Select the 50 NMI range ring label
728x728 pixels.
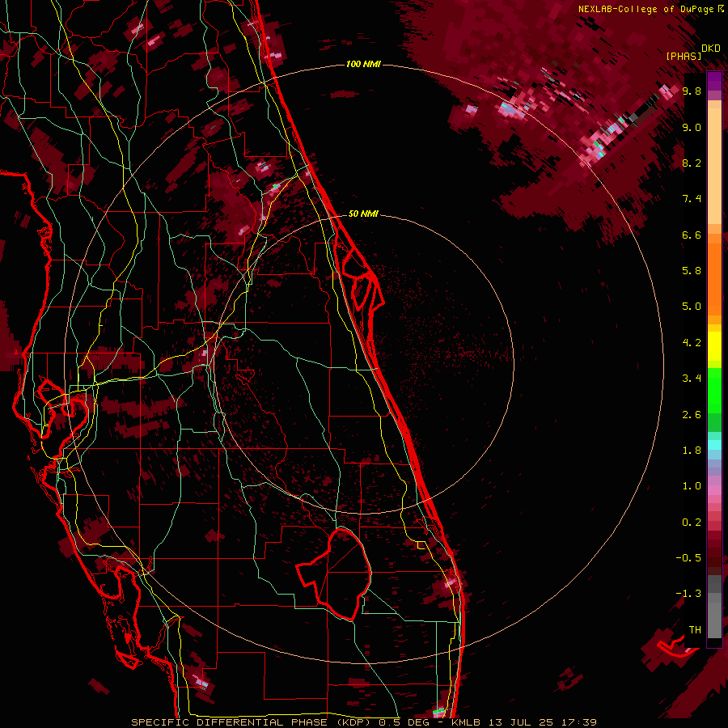(x=363, y=214)
